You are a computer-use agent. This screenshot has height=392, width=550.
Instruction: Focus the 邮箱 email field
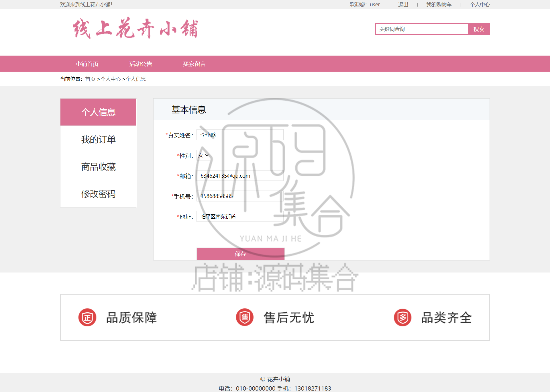(x=240, y=176)
